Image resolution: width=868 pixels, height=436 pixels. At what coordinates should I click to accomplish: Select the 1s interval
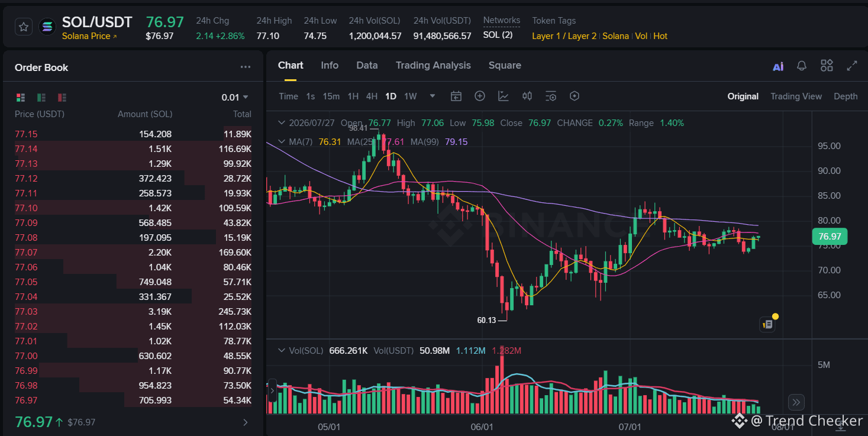(x=311, y=96)
